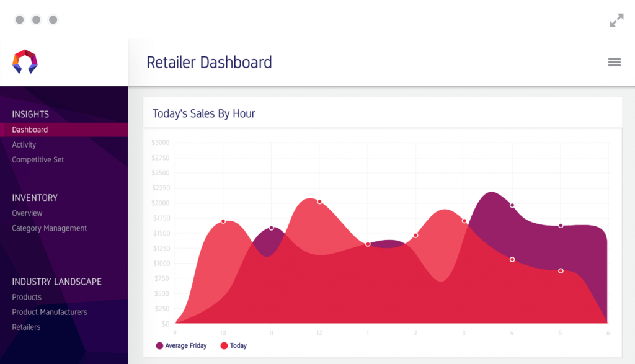Select Dashboard in the sidebar

(x=30, y=130)
